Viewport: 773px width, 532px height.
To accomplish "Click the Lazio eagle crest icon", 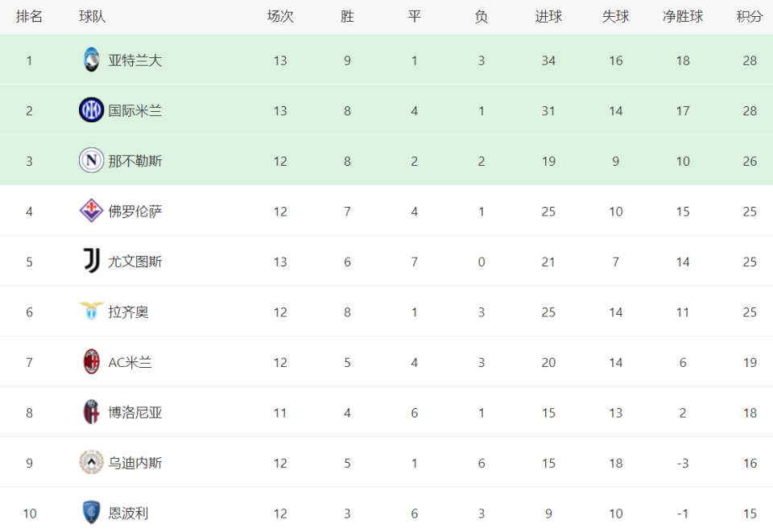I will pyautogui.click(x=91, y=311).
